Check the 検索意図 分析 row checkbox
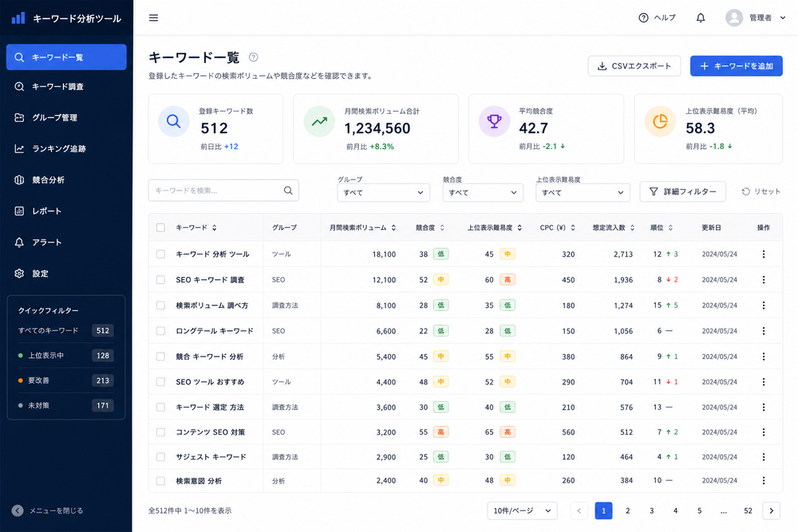798x532 pixels. coord(160,481)
